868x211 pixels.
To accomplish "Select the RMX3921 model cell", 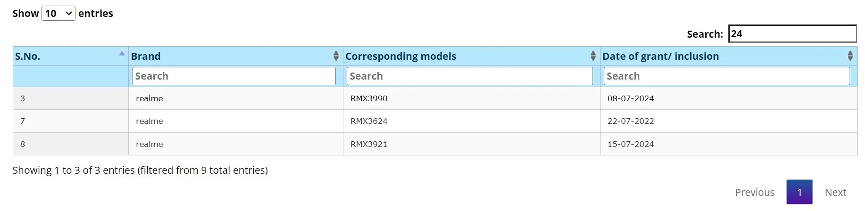I will [x=472, y=144].
